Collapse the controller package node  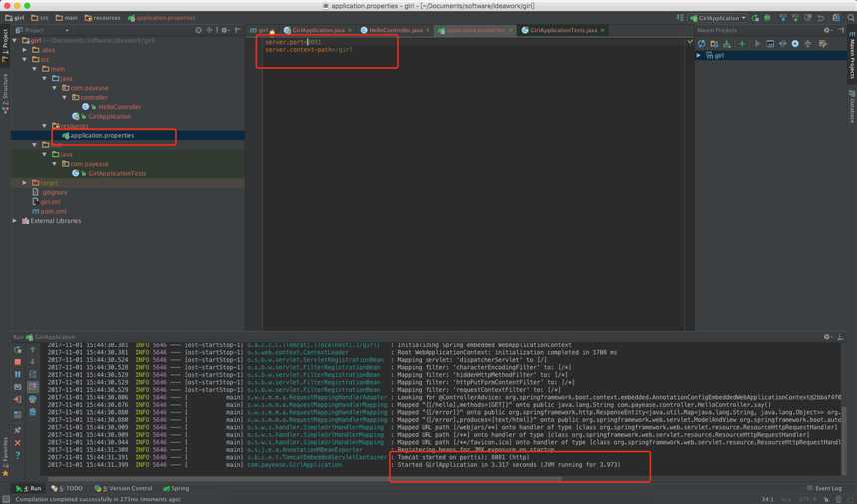(64, 97)
